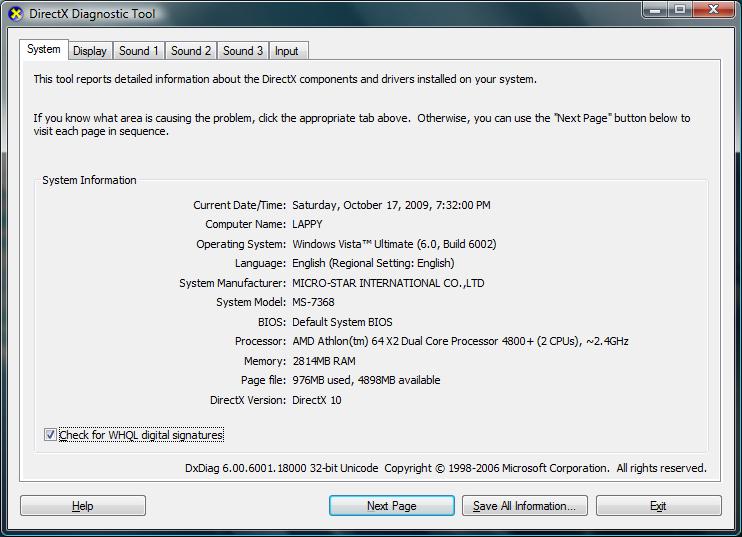Viewport: 742px width, 537px height.
Task: Click 'If you know what area' paragraph
Action: pos(362,124)
